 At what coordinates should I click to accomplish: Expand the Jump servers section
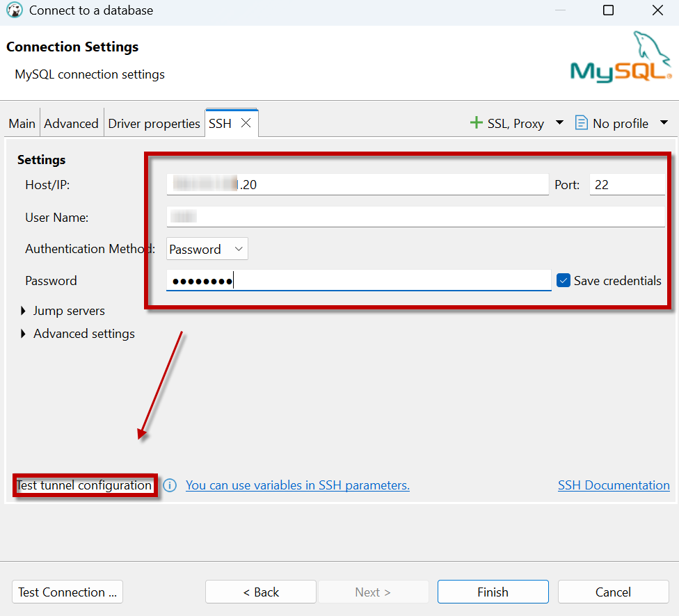[24, 311]
